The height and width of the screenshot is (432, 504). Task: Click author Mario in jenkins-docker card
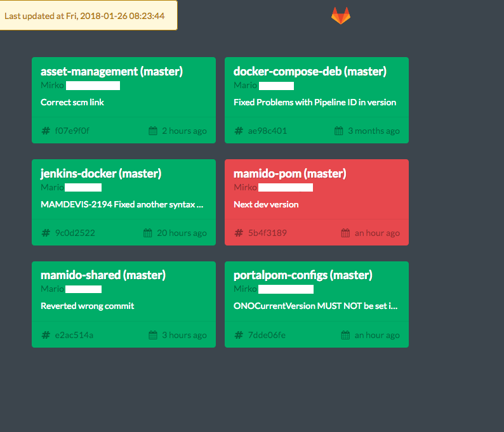52,187
